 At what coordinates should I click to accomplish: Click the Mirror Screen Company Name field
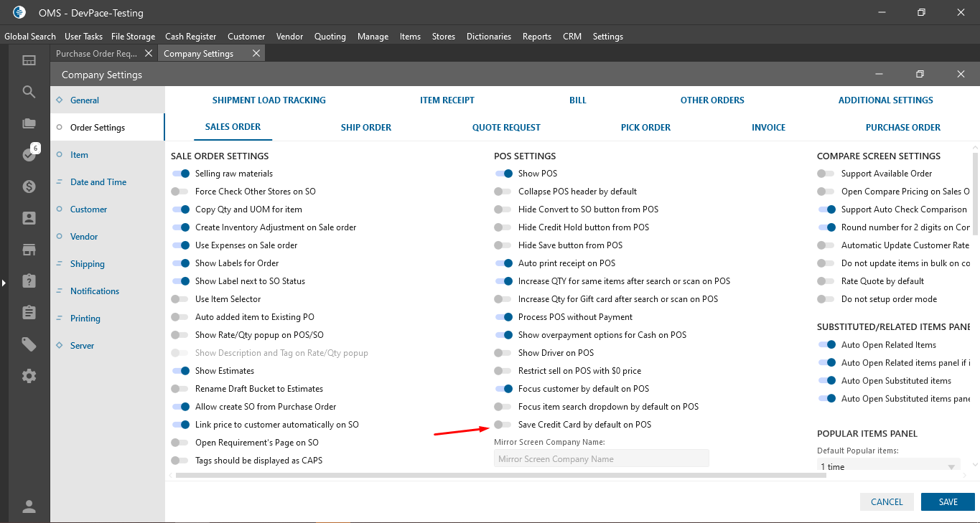pos(602,459)
